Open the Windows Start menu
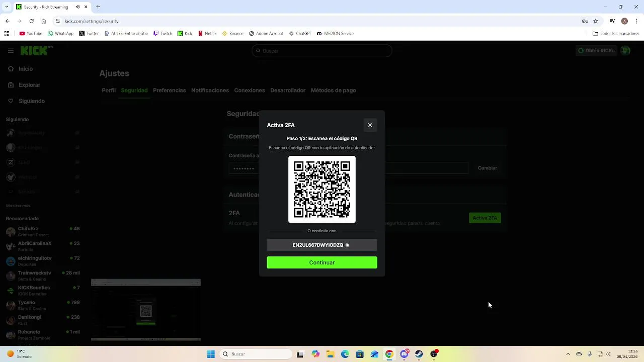The height and width of the screenshot is (362, 644). (211, 354)
